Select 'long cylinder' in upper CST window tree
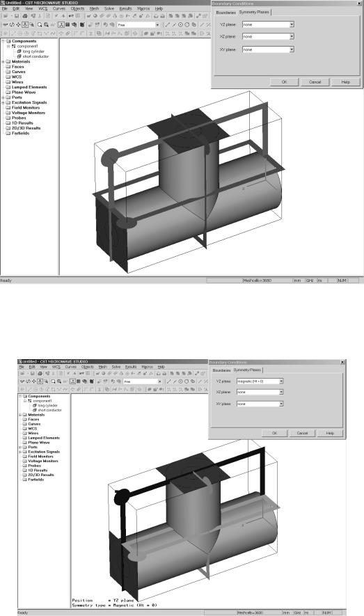The height and width of the screenshot is (616, 364). click(x=33, y=52)
